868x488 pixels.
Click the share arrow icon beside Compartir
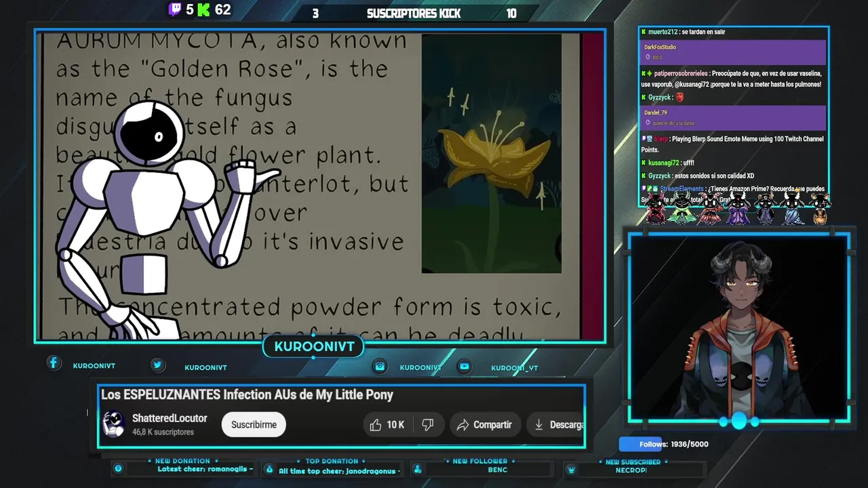tap(462, 425)
